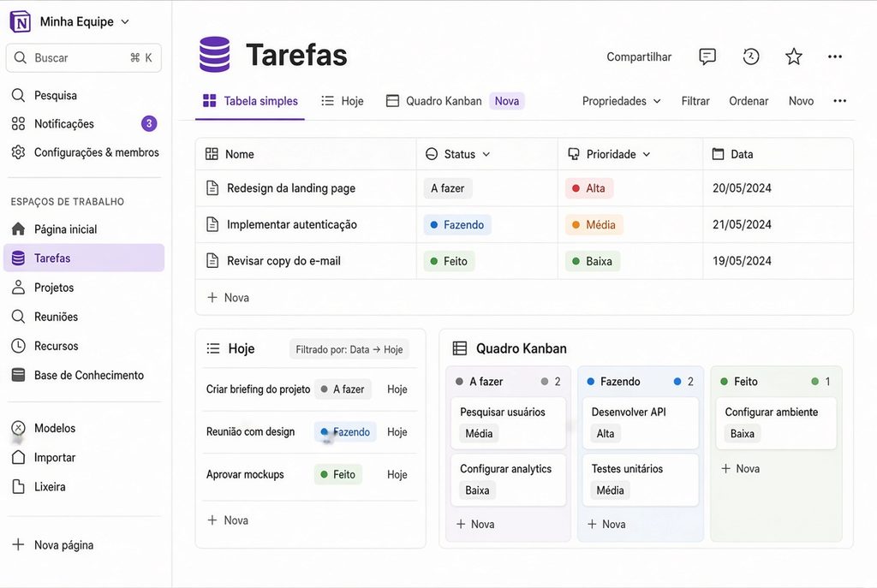The height and width of the screenshot is (588, 877).
Task: Click Ordenar in the view toolbar
Action: coord(749,101)
